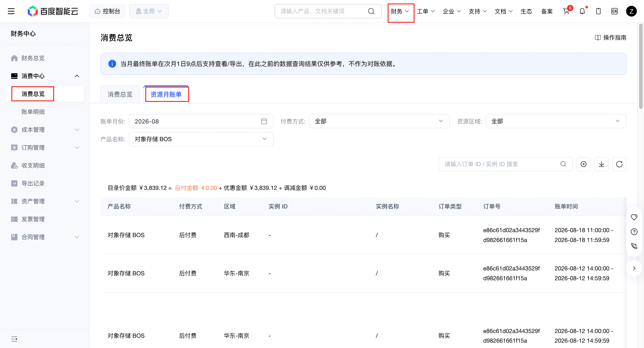Open the notification bell
644x348 pixels.
click(x=582, y=11)
